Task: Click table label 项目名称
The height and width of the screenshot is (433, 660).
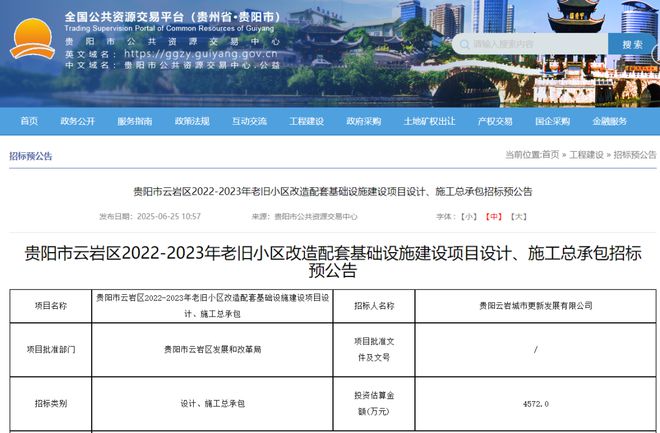Action: pyautogui.click(x=51, y=305)
